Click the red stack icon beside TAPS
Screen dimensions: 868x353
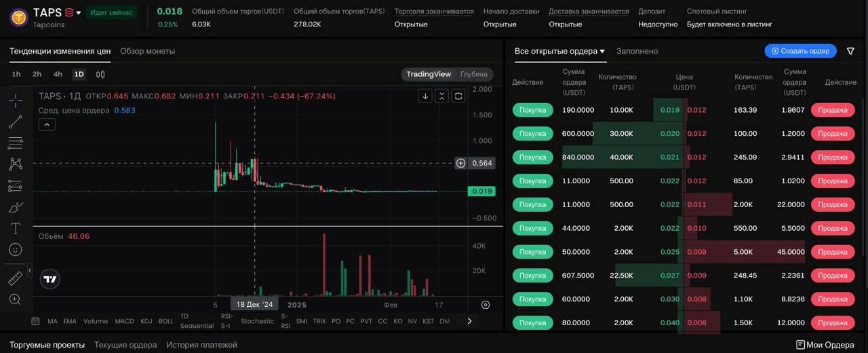[x=68, y=12]
